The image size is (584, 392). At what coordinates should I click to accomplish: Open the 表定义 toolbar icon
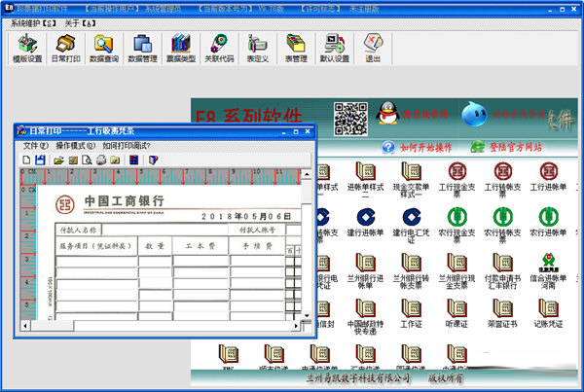(258, 46)
